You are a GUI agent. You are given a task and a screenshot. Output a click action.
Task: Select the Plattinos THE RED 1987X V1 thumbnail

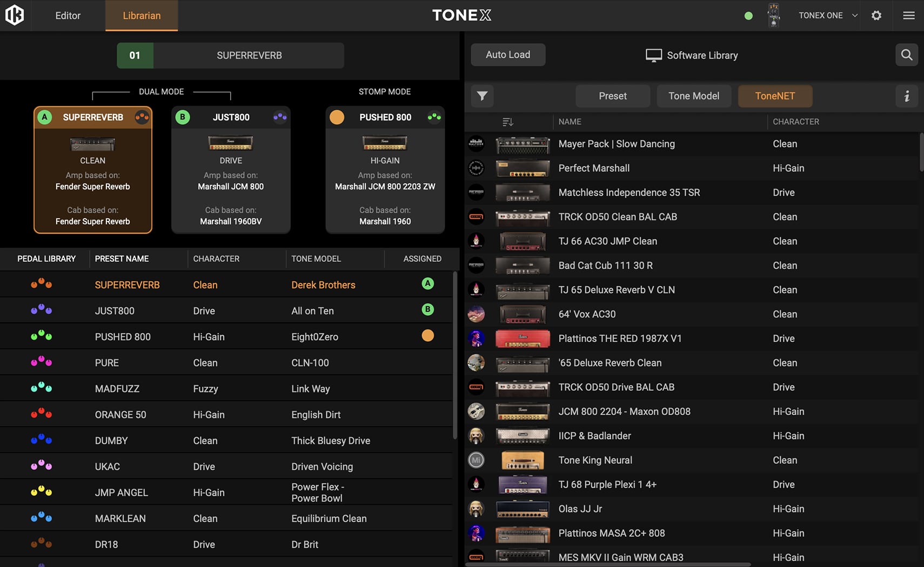click(523, 339)
